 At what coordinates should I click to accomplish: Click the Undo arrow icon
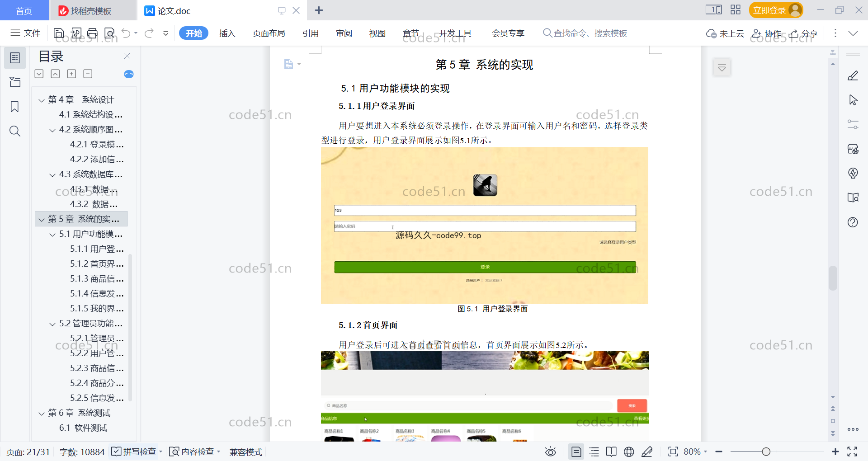point(126,33)
